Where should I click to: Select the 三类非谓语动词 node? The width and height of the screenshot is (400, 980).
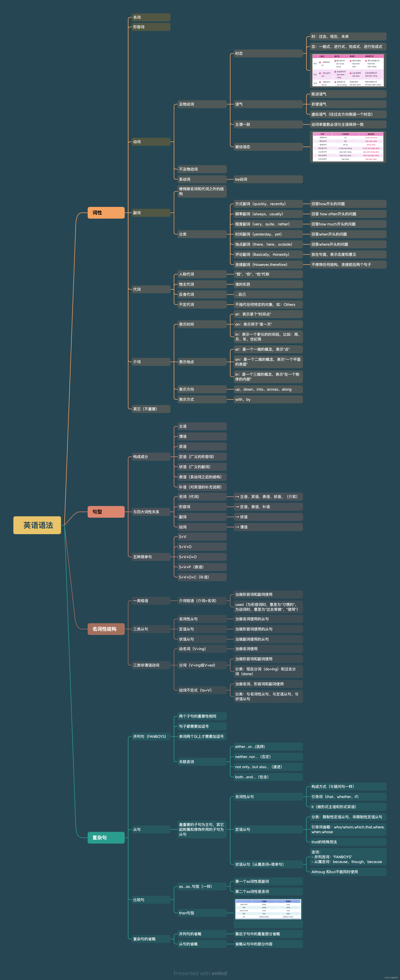[151, 665]
